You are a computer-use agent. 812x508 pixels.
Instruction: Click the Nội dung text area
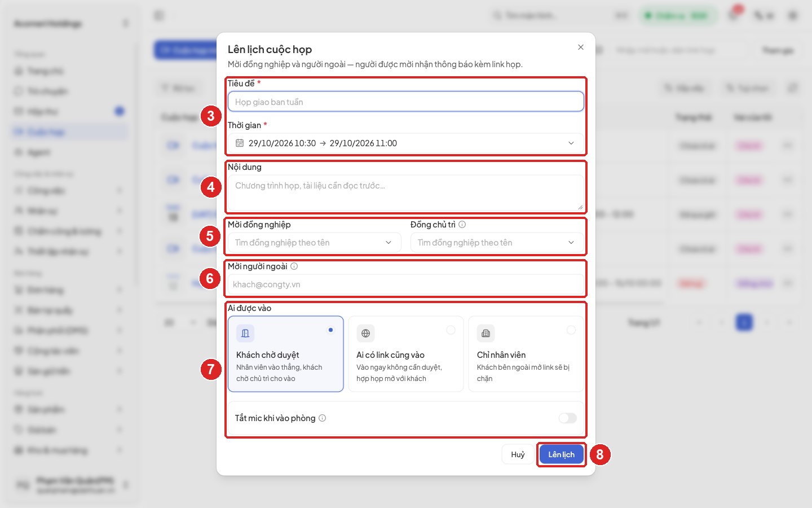pos(406,192)
